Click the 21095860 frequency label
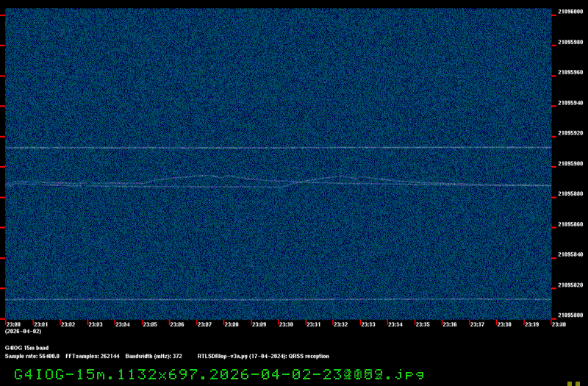This screenshot has height=386, width=588. [x=570, y=224]
